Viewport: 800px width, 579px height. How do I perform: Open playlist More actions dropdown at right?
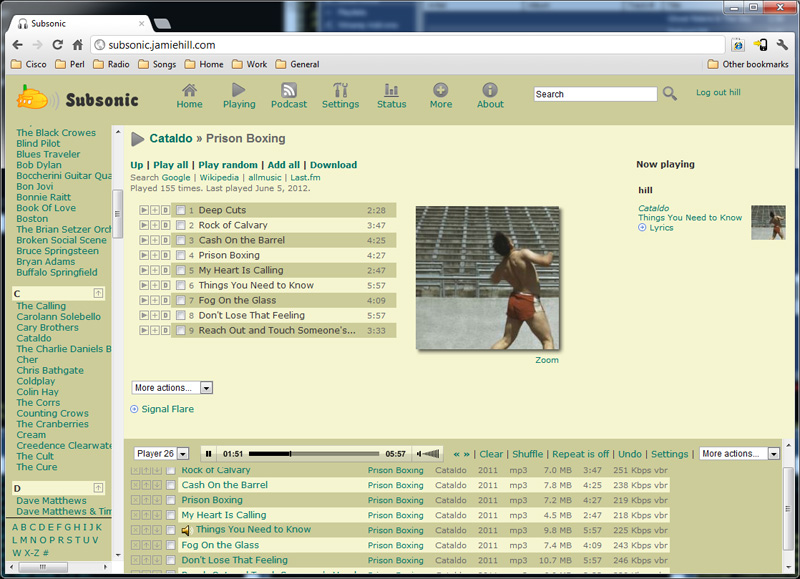[740, 454]
